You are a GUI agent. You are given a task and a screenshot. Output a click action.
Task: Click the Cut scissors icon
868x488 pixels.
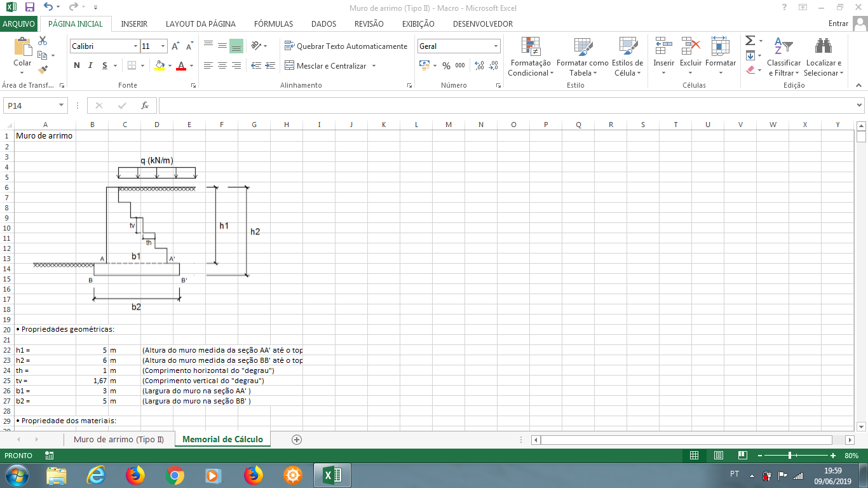tap(43, 41)
